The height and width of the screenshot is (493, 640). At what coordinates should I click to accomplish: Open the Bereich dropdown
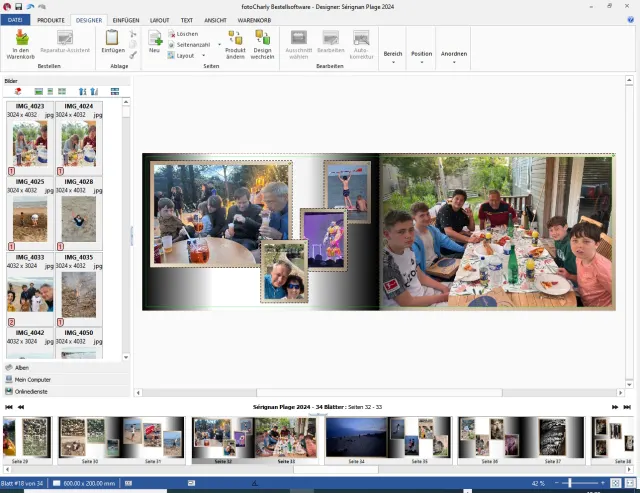[x=393, y=55]
